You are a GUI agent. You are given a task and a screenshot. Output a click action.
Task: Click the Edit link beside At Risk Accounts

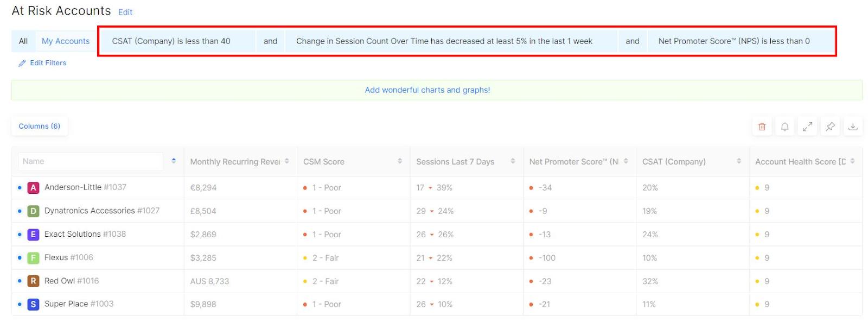click(x=125, y=12)
